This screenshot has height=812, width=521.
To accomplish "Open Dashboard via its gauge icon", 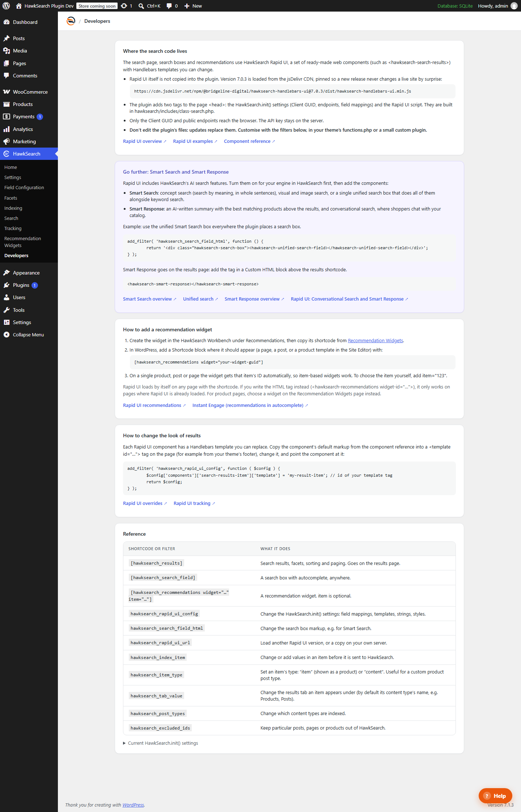I will [x=7, y=22].
